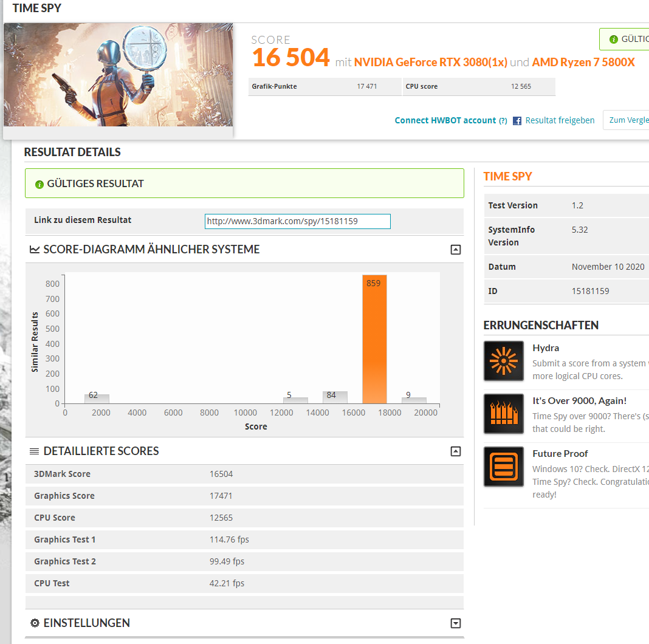Viewport: 649px width, 644px height.
Task: Expand the Einstellungen section
Action: [x=455, y=623]
